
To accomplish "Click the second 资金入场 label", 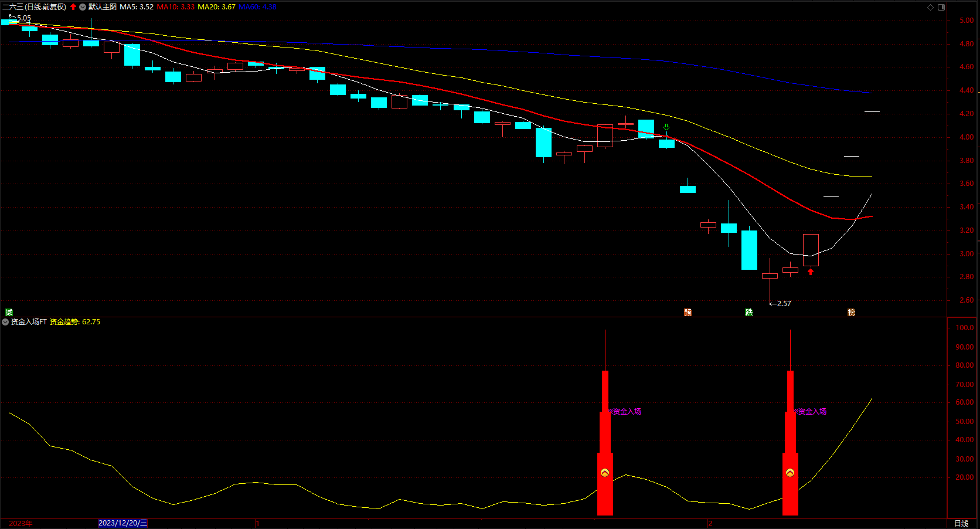I will pyautogui.click(x=812, y=412).
